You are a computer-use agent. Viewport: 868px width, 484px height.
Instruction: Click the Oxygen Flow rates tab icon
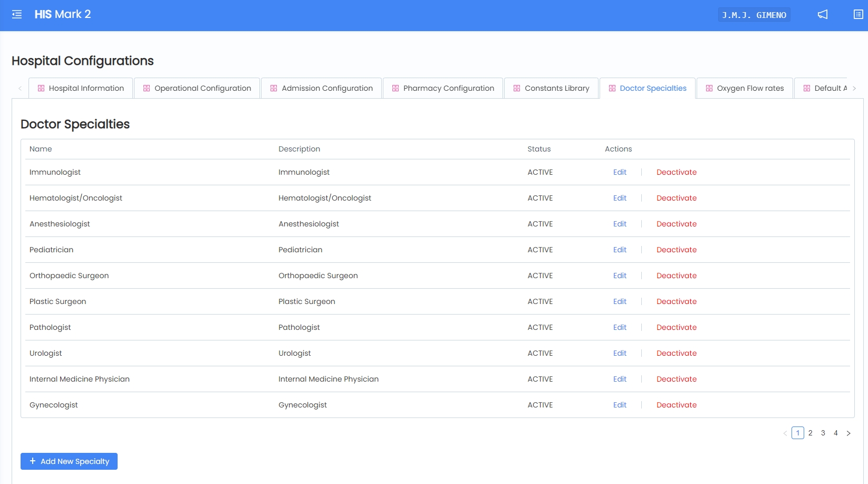click(x=709, y=89)
